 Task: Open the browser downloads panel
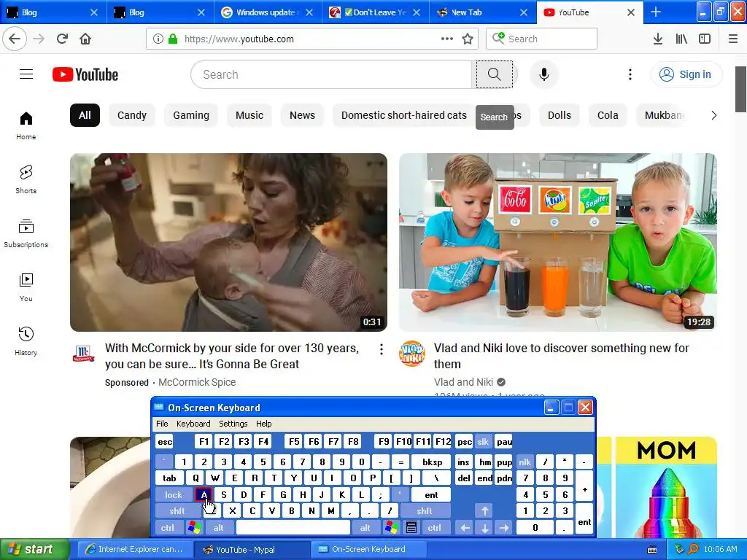click(x=657, y=39)
